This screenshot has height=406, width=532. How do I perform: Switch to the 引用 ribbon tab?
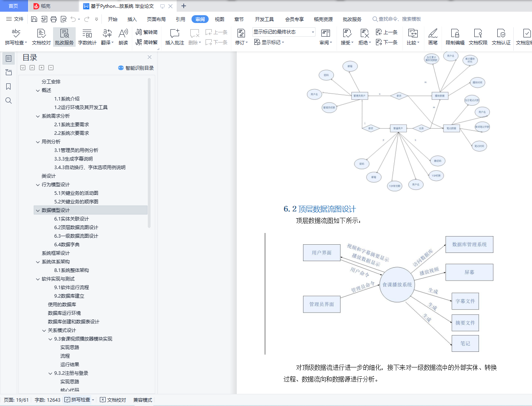click(x=181, y=19)
